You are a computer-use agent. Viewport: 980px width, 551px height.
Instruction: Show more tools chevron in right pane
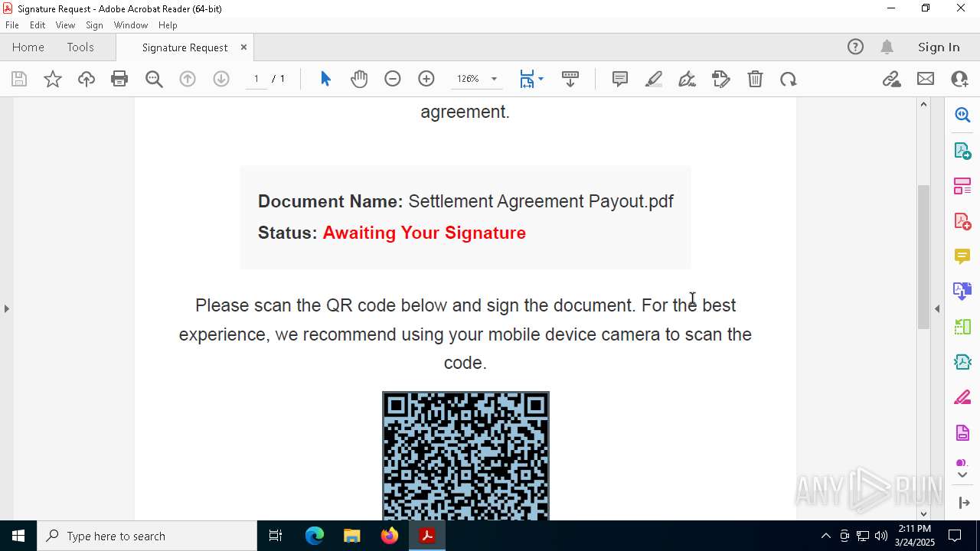pyautogui.click(x=962, y=475)
